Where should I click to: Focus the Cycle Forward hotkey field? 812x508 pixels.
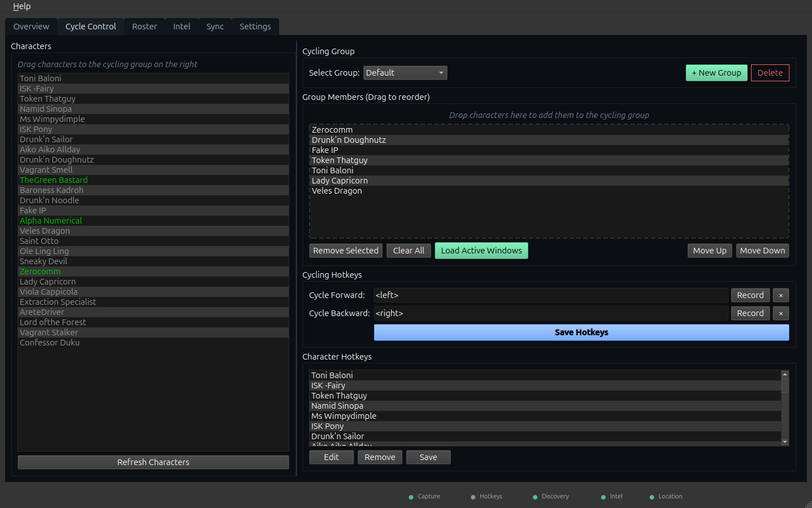pos(551,295)
